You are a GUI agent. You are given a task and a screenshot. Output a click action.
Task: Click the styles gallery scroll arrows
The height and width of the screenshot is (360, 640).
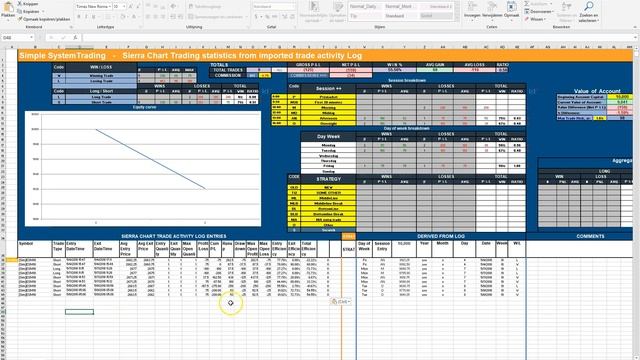click(457, 11)
